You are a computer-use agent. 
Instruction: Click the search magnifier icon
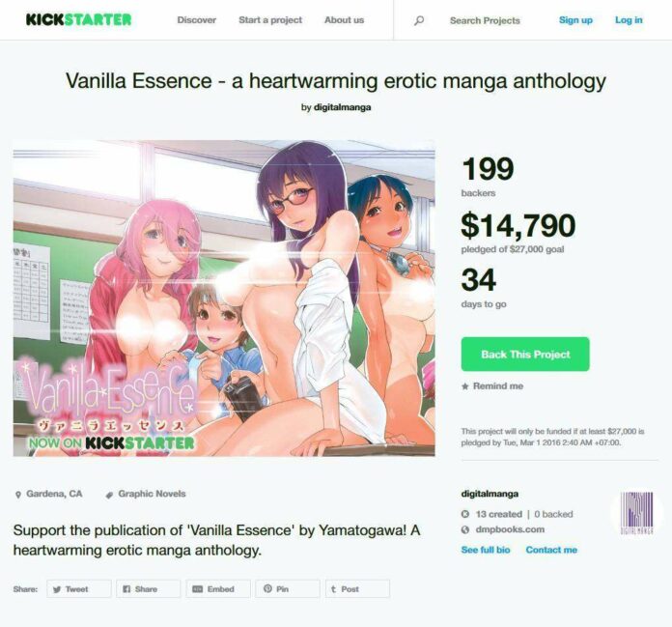(419, 20)
